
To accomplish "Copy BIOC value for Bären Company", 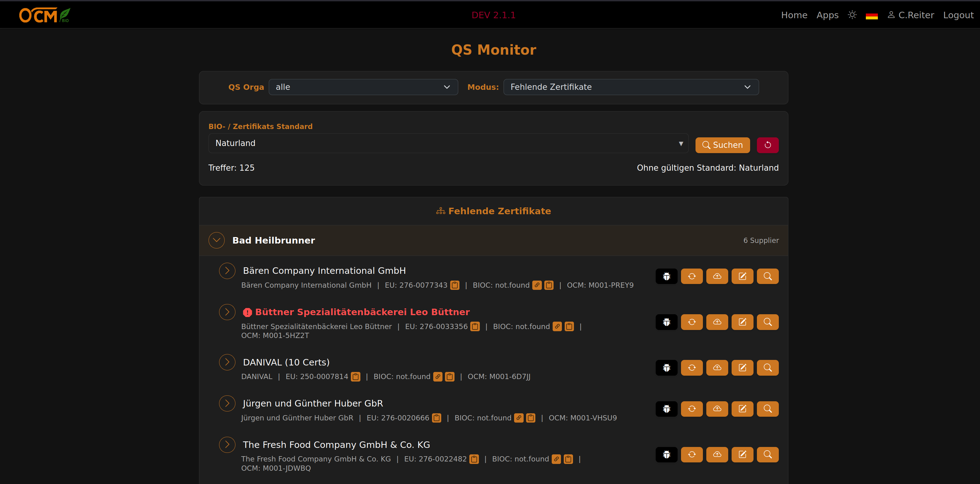I will (549, 285).
